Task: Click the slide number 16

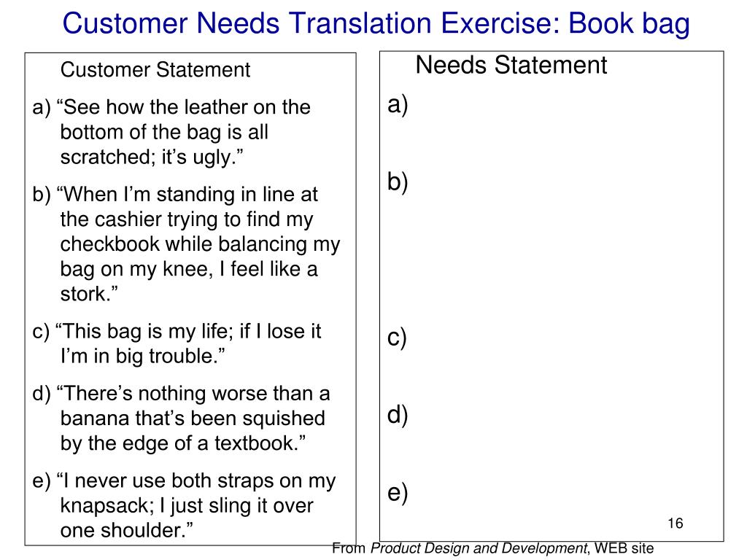Action: click(675, 523)
